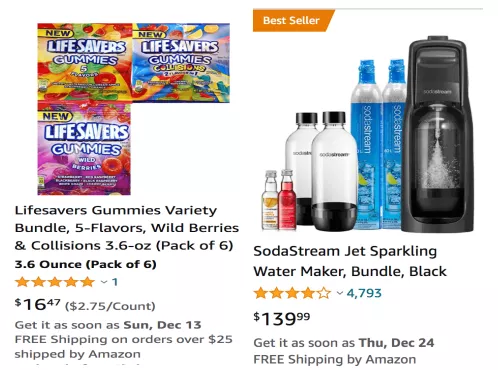Click the orange Best Seller badge
The height and width of the screenshot is (370, 498).
coord(293,21)
